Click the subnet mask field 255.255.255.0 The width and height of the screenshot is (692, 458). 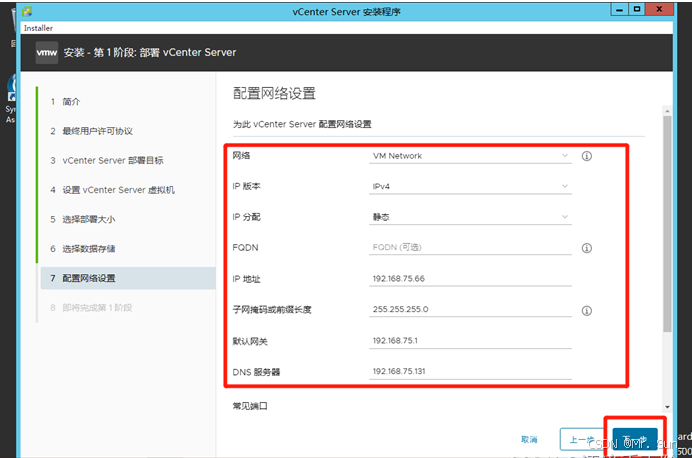(470, 309)
